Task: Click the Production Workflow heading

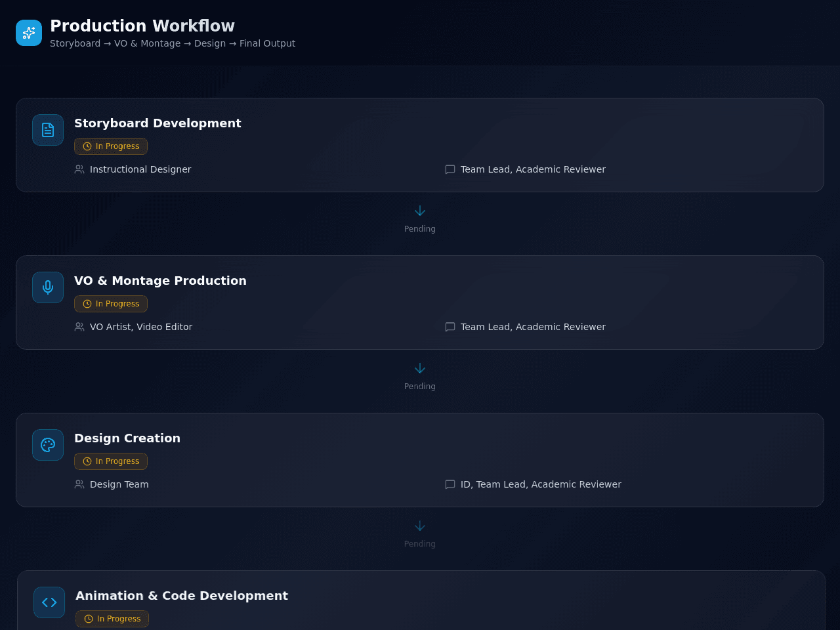Action: 142,26
